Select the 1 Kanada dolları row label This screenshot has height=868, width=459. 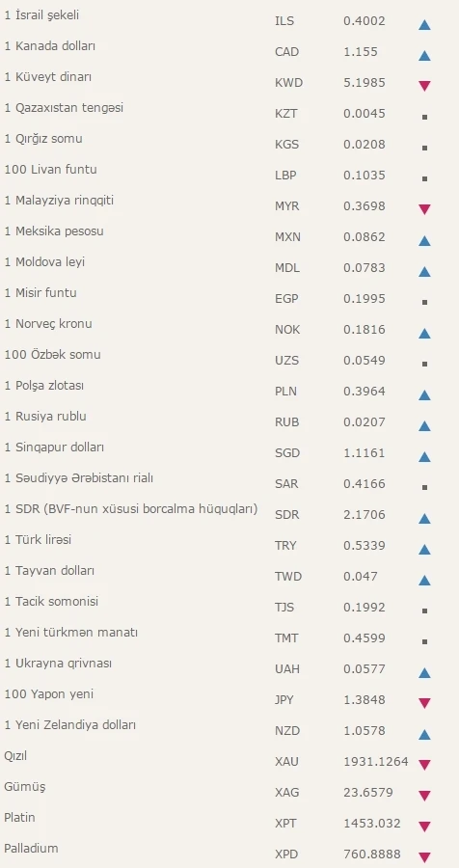tap(50, 46)
